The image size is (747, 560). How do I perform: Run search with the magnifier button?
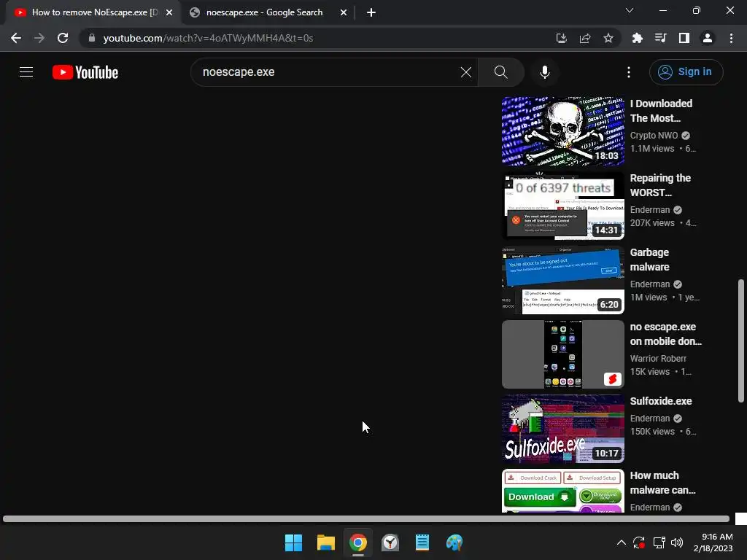click(500, 72)
